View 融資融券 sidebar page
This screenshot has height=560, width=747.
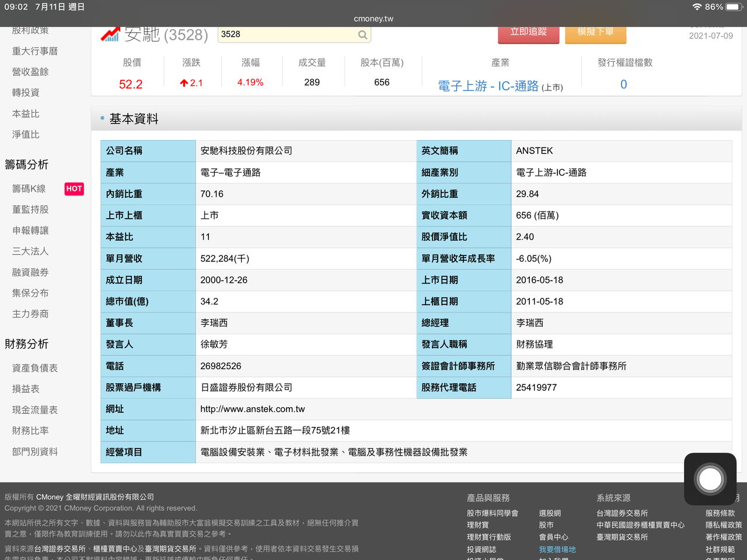30,272
